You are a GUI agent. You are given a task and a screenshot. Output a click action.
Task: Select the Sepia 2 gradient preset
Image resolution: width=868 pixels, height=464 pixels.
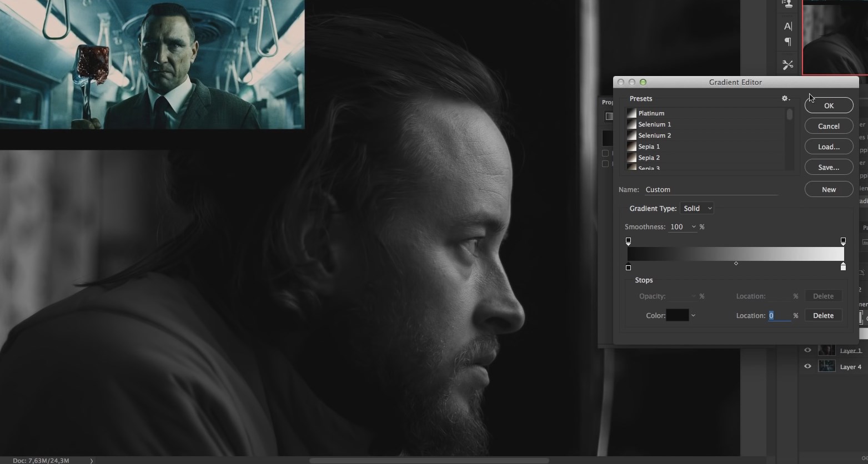tap(706, 158)
